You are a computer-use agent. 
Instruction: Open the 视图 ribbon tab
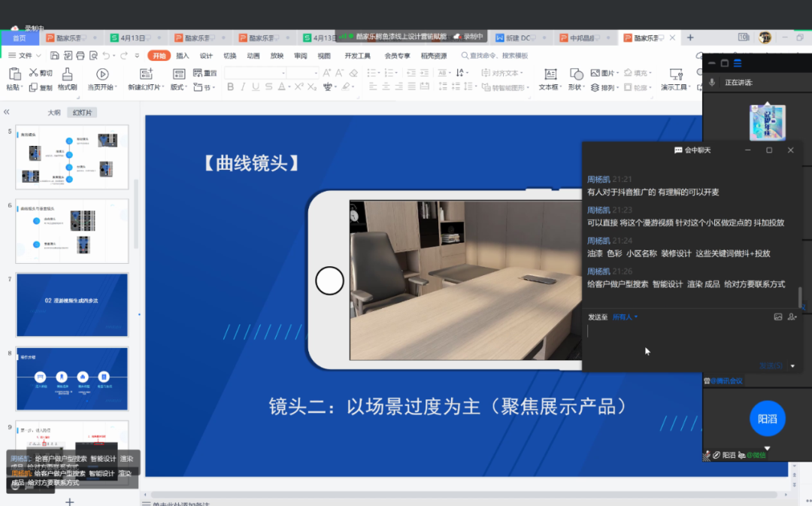tap(324, 56)
